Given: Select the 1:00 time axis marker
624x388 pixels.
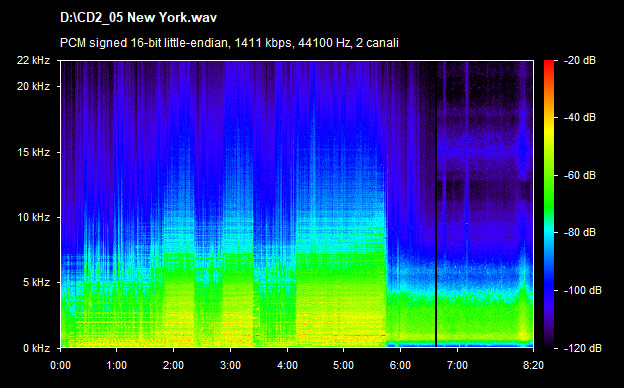Looking at the screenshot, I should (x=117, y=365).
